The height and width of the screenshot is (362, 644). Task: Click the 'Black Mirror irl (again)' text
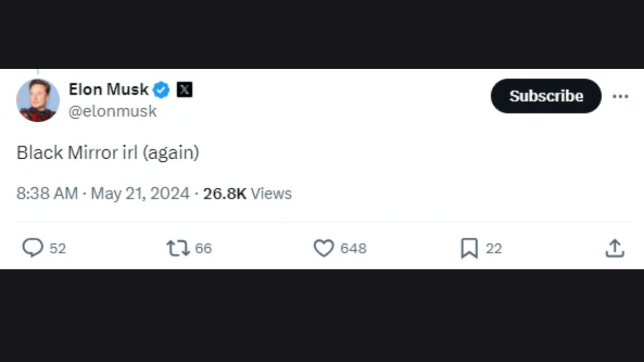coord(108,153)
